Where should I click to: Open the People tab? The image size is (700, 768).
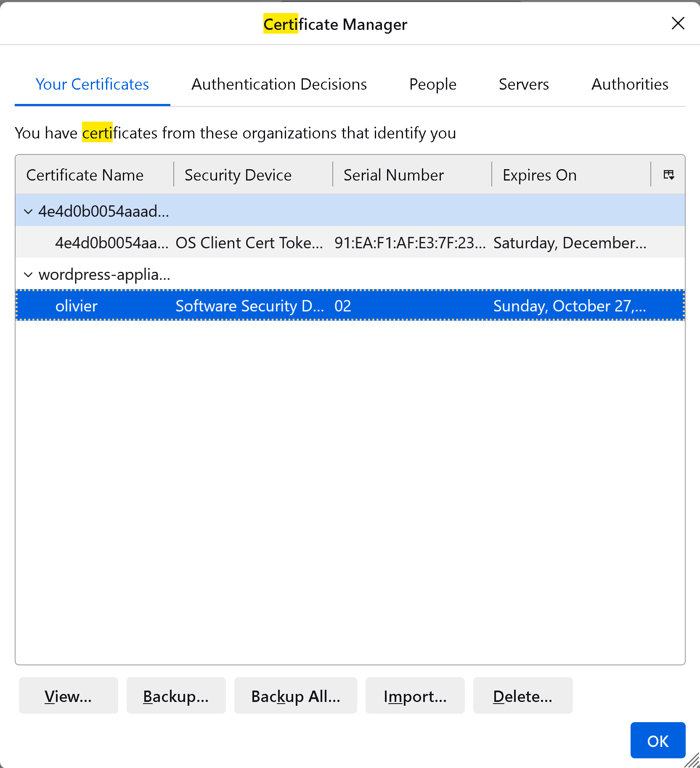pyautogui.click(x=432, y=85)
